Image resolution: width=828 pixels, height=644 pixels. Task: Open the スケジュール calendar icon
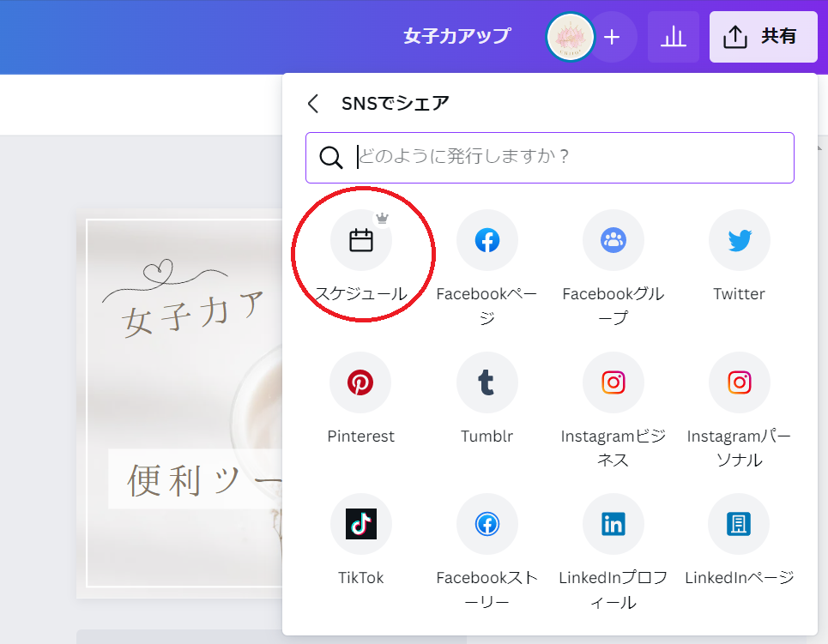361,241
